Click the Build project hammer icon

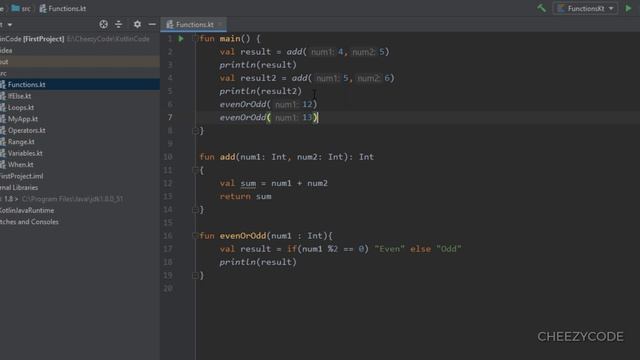(542, 8)
